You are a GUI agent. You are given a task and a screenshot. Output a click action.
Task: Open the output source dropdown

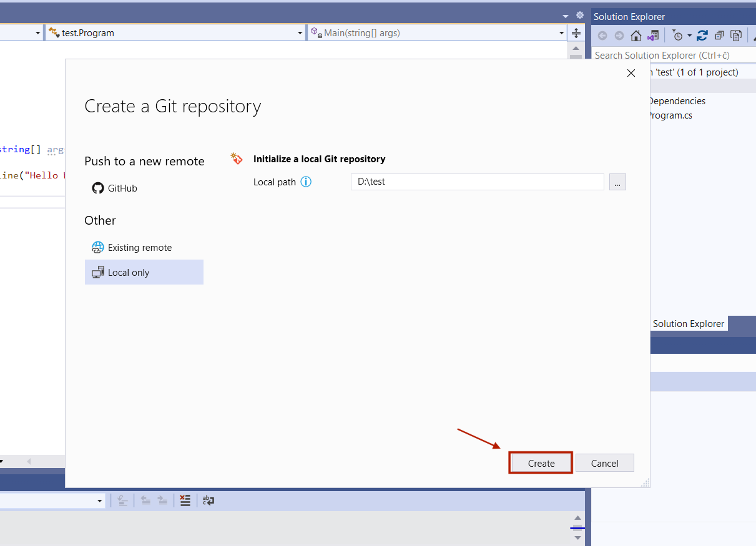tap(99, 500)
